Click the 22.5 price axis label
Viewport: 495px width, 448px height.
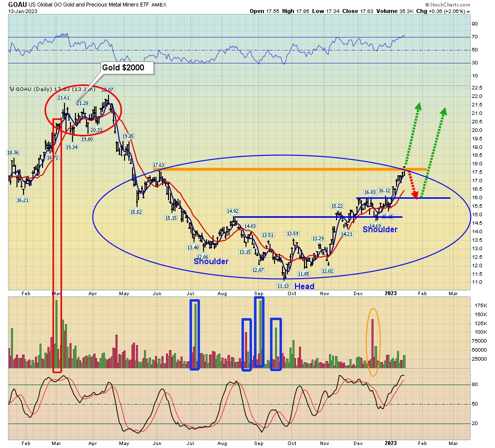pyautogui.click(x=477, y=87)
